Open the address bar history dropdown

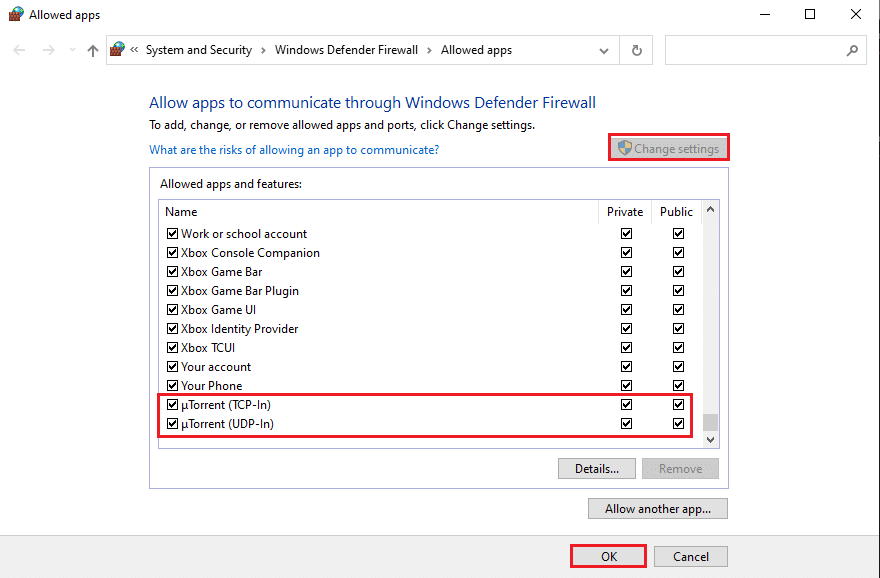click(604, 50)
